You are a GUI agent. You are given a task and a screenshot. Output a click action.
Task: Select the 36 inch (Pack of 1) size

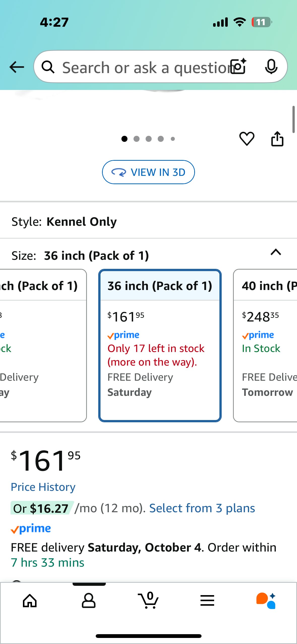pos(160,345)
